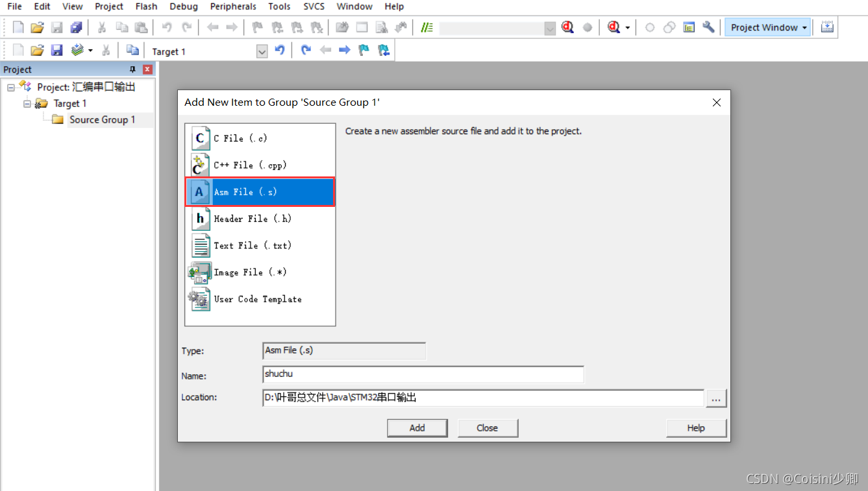Click the teal bookmark flag icon
Screen dimensions: 868x491
[364, 51]
